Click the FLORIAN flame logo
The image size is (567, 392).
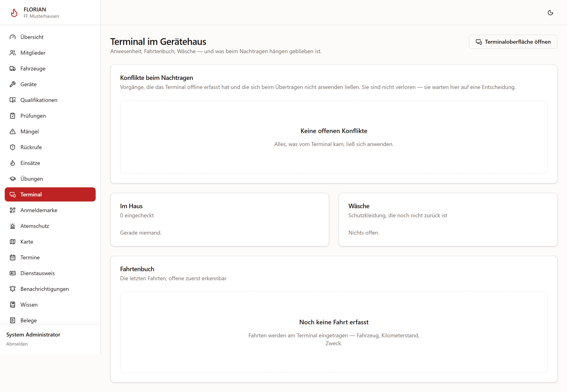(14, 13)
